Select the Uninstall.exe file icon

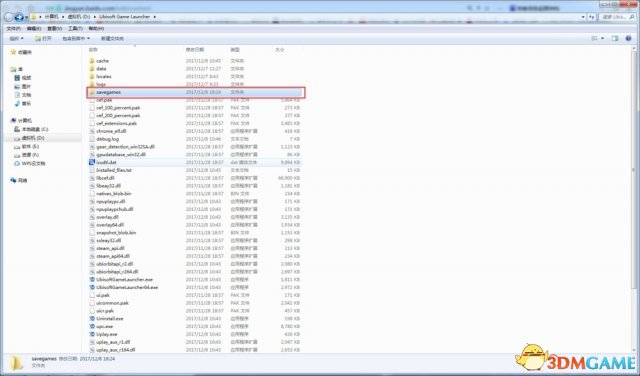[x=92, y=318]
